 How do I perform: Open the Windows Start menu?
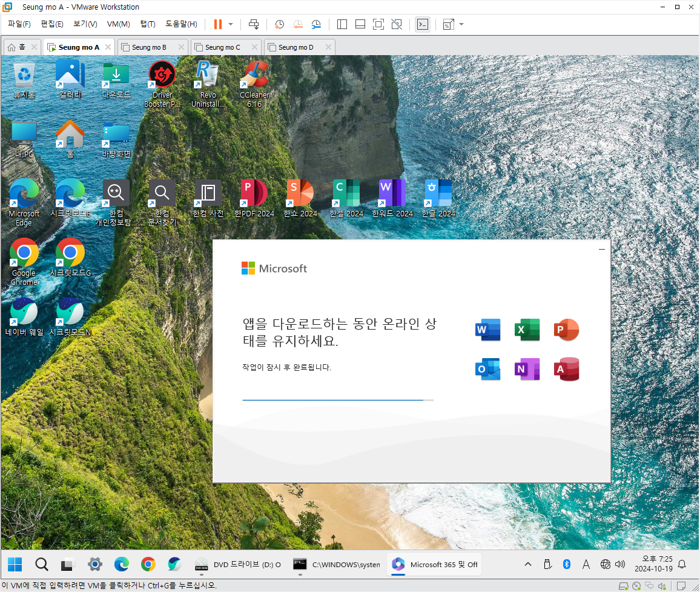pos(15,564)
